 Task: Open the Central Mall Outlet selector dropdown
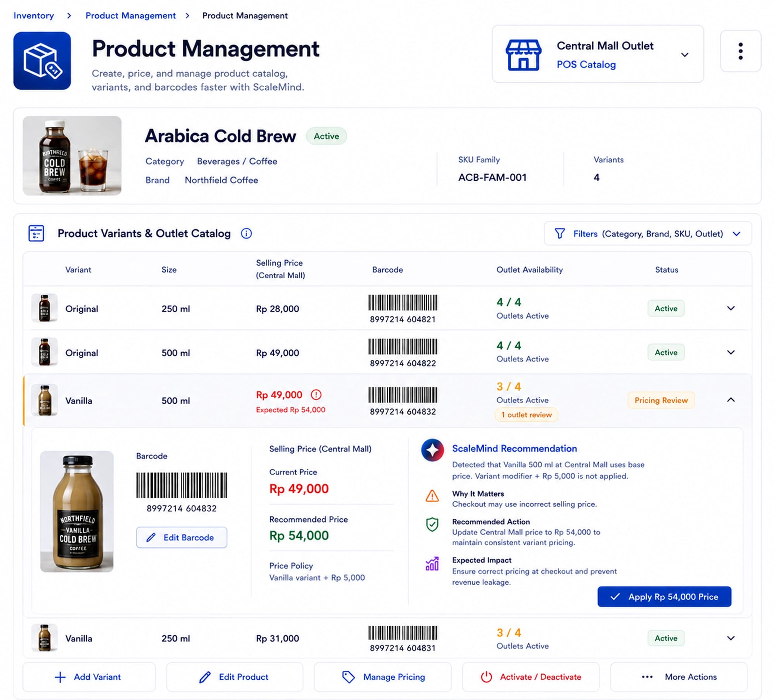pos(598,54)
